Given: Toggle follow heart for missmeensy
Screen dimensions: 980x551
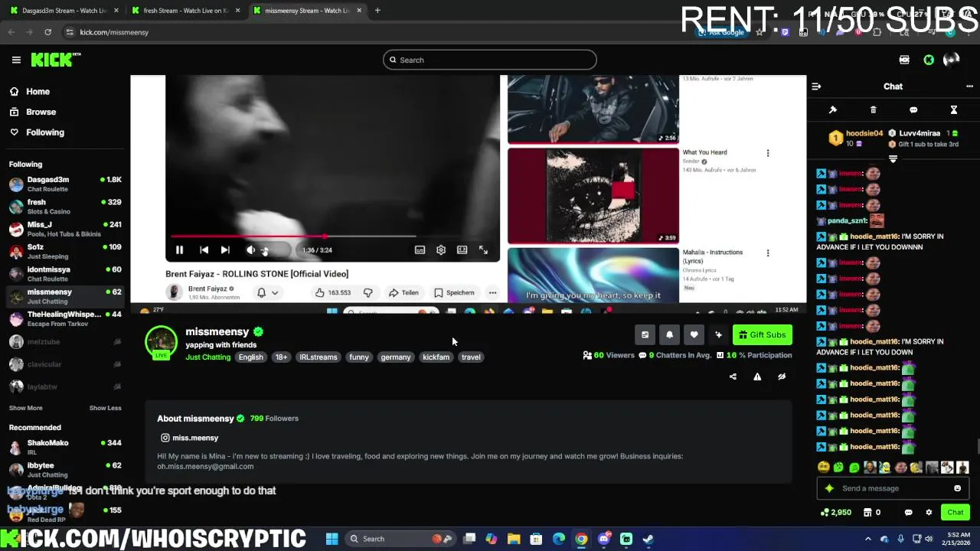Looking at the screenshot, I should coord(694,334).
